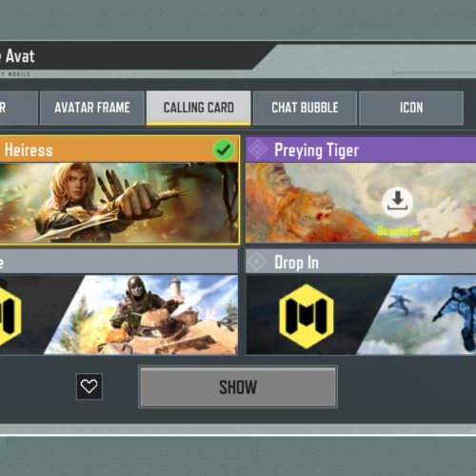Select the Preying Tiger tiger artwork
The image size is (476, 476).
[361, 203]
